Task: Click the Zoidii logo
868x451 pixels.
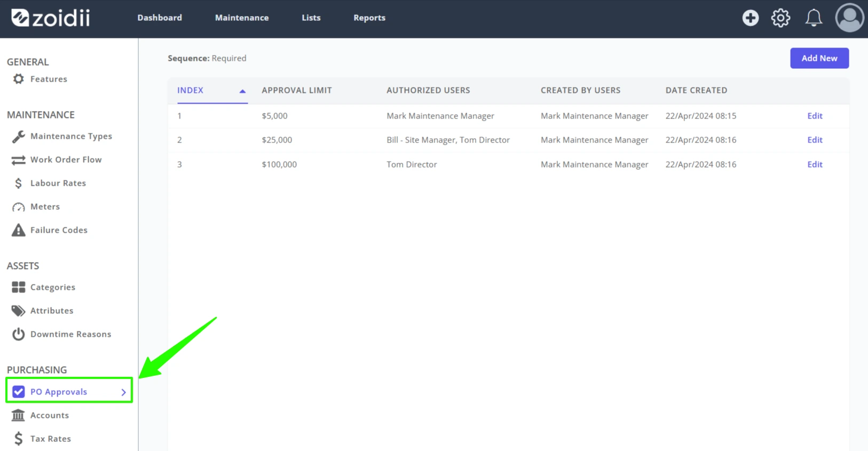Action: click(x=51, y=18)
